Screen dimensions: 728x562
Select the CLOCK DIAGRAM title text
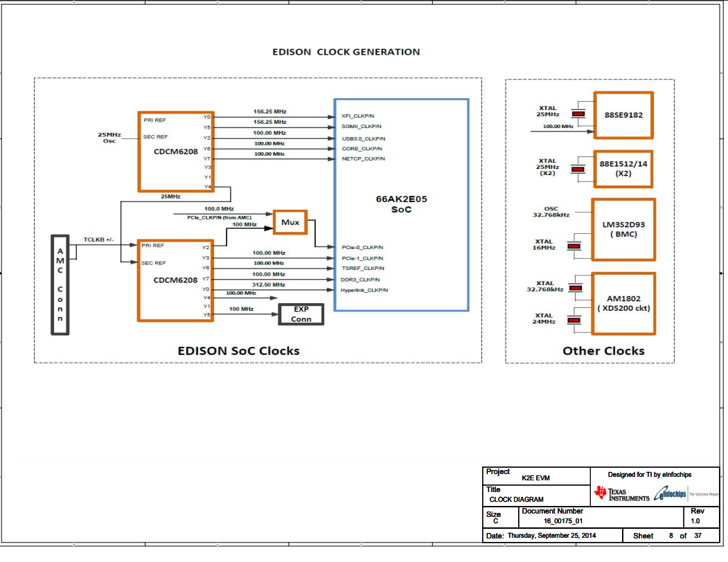[516, 499]
